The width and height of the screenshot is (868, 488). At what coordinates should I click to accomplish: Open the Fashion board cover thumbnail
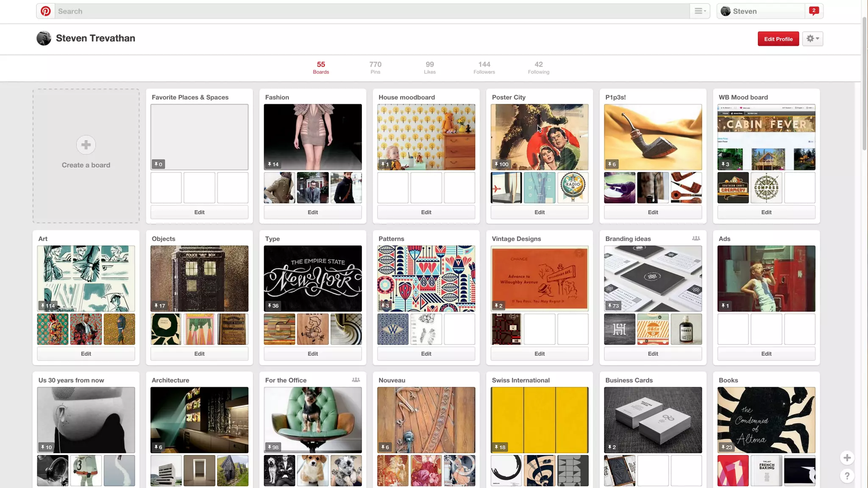click(313, 137)
